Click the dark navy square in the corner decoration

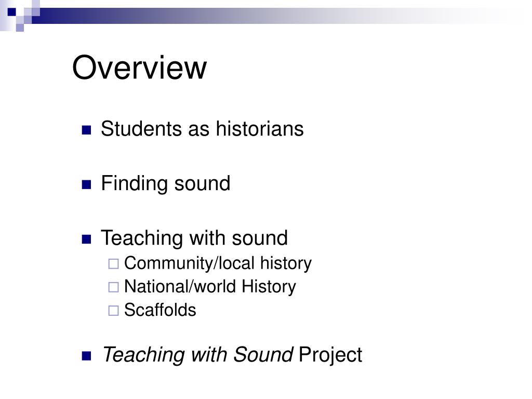[x=12, y=12]
